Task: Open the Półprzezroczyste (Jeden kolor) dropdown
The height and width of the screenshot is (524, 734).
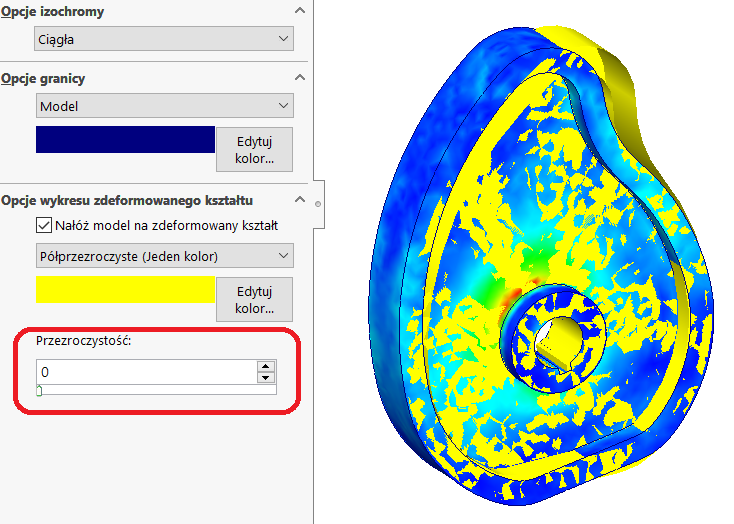Action: (164, 256)
